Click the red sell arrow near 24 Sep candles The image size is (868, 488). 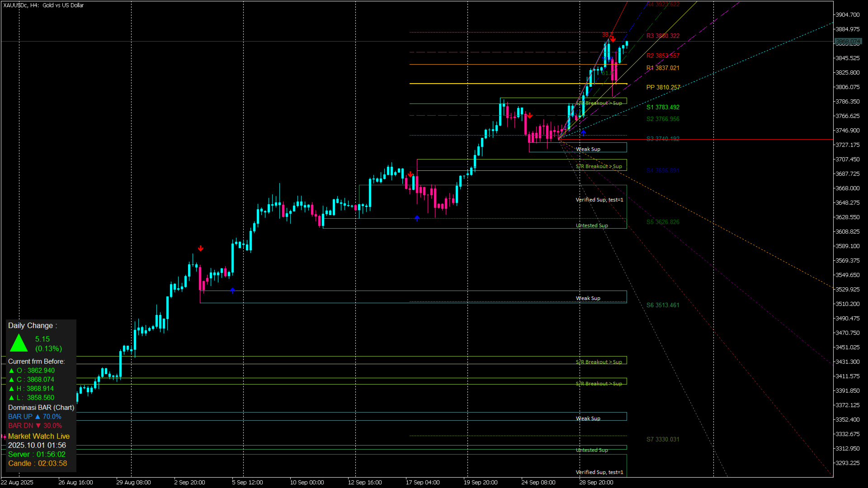click(x=529, y=116)
